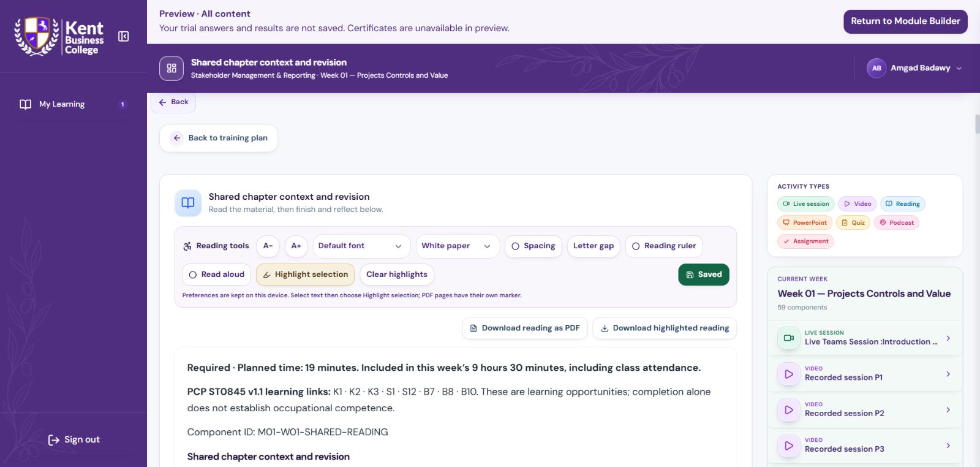Expand Recorded session P1 chevron
Viewport: 980px width, 467px height.
point(948,374)
